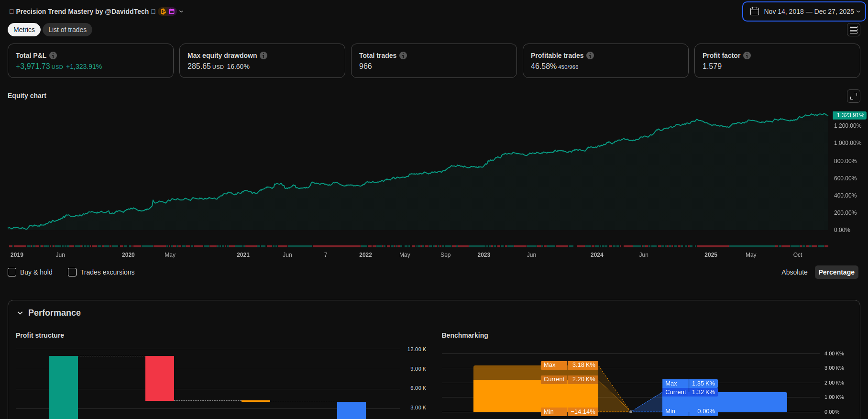Click info icon beside Total trades
Viewport: 868px width, 419px height.
point(403,55)
